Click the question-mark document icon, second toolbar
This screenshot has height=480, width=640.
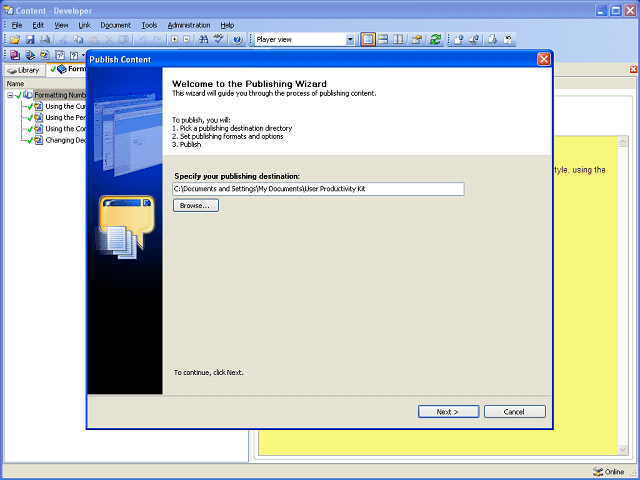[74, 55]
